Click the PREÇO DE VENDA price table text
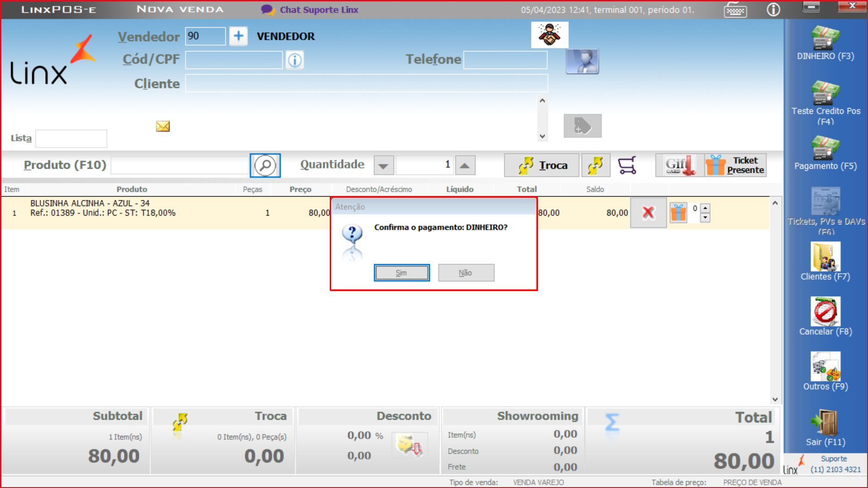 [x=752, y=482]
